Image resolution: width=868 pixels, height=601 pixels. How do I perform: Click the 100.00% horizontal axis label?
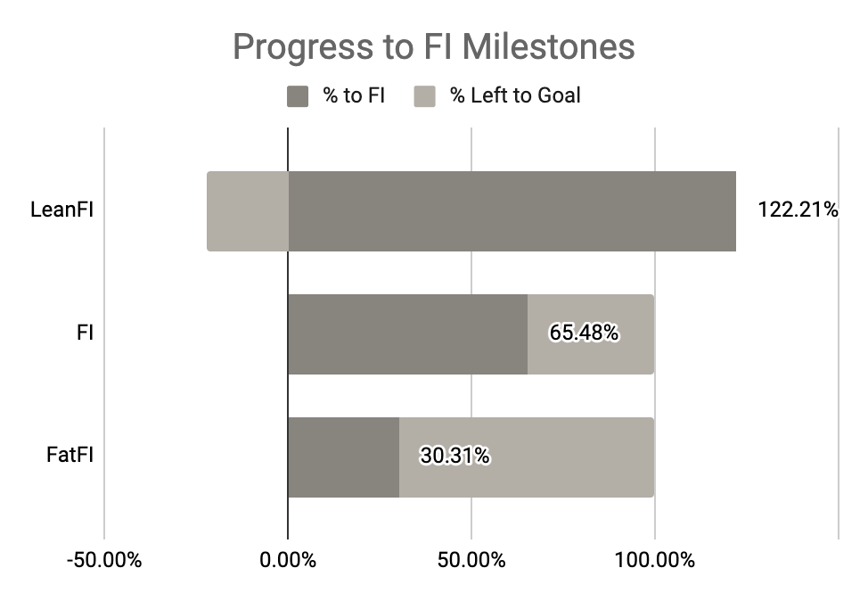[x=655, y=561]
